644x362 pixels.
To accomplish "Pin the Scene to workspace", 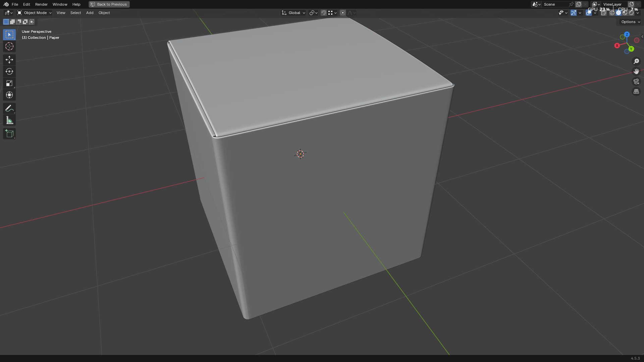I will coord(571,4).
